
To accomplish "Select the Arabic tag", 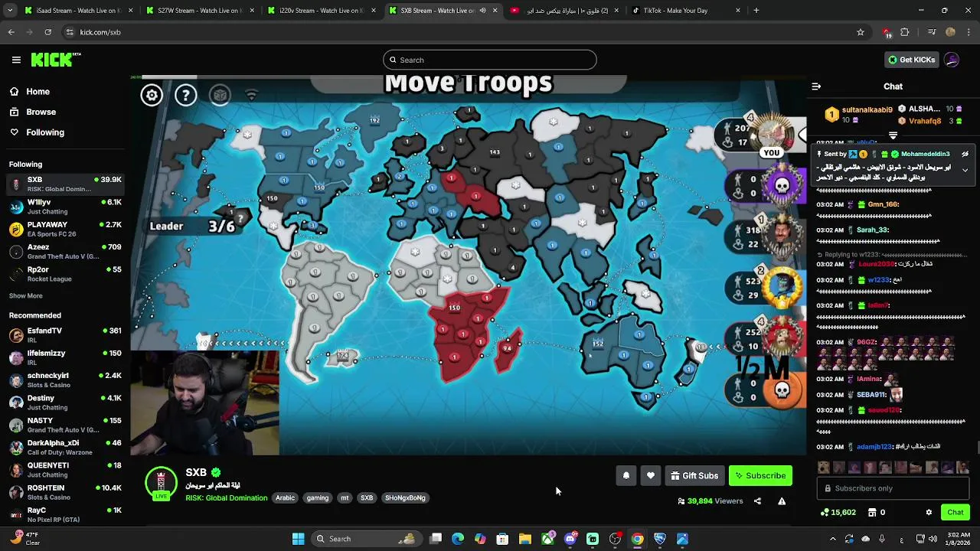I will [285, 497].
